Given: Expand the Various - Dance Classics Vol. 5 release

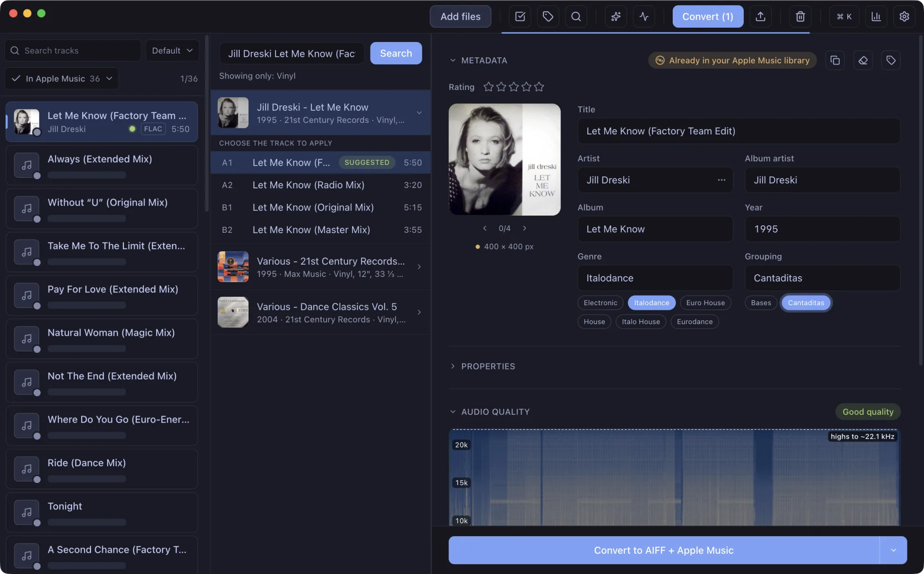Looking at the screenshot, I should point(419,313).
